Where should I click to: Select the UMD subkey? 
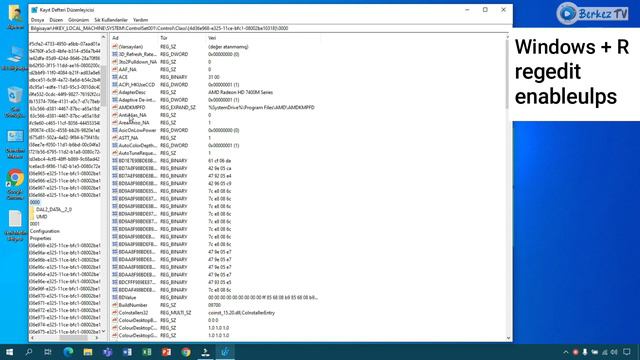pyautogui.click(x=42, y=217)
